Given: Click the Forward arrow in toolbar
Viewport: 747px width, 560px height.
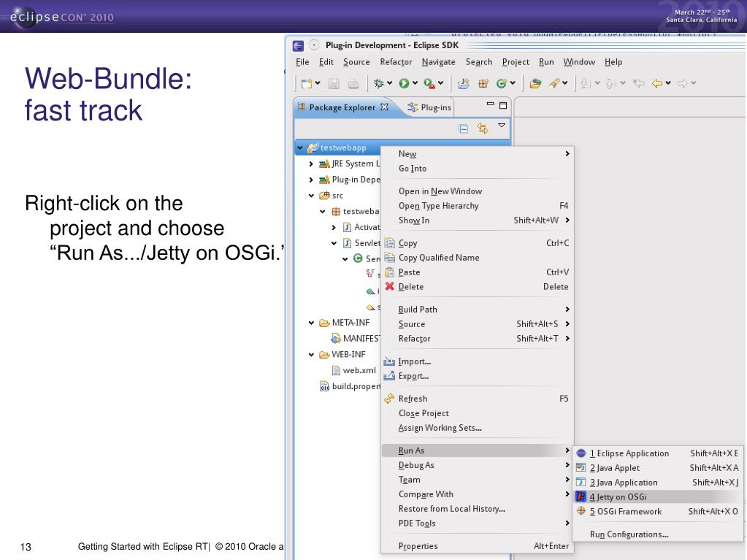Looking at the screenshot, I should point(683,83).
